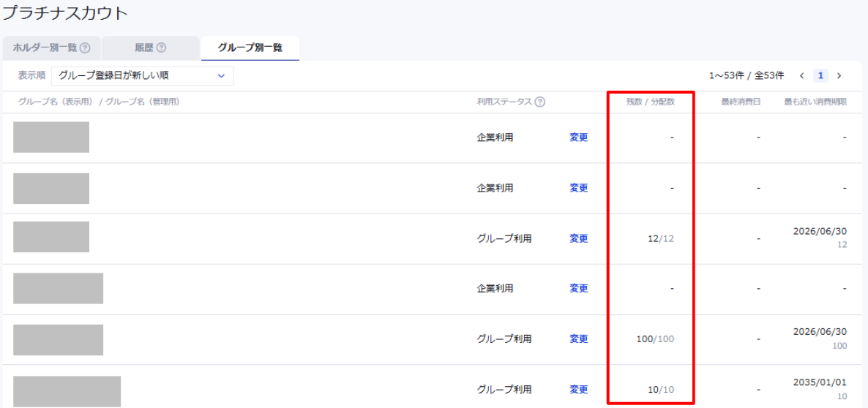Open the 履歴 tab
Viewport: 868px width, 408px height.
point(143,48)
